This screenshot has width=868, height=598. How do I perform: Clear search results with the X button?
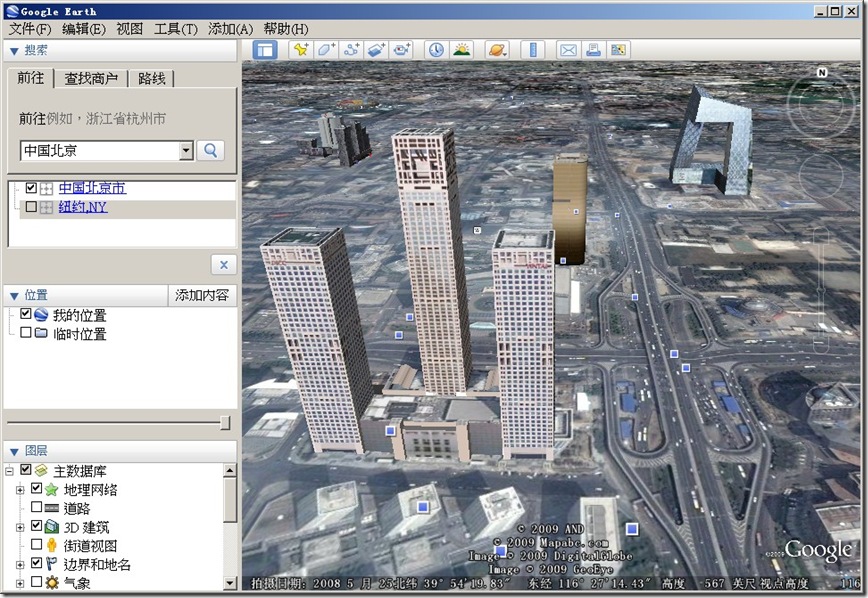coord(224,265)
